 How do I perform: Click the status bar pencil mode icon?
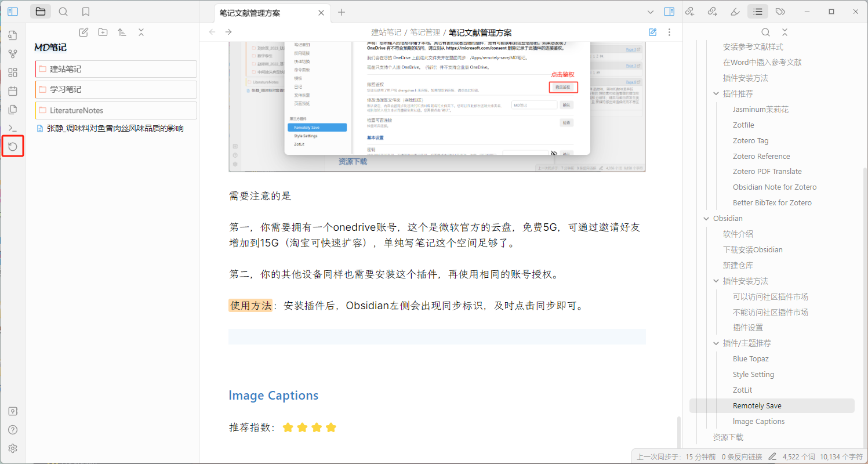(x=772, y=457)
